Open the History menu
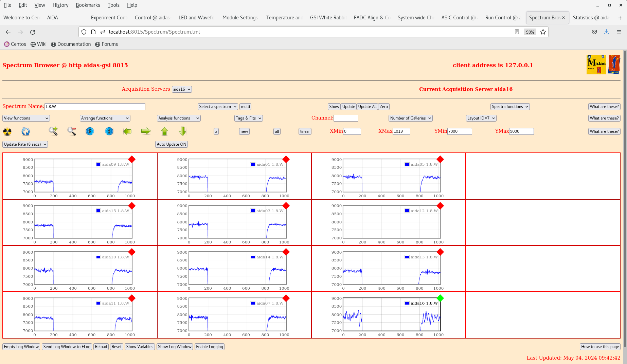 pyautogui.click(x=60, y=5)
